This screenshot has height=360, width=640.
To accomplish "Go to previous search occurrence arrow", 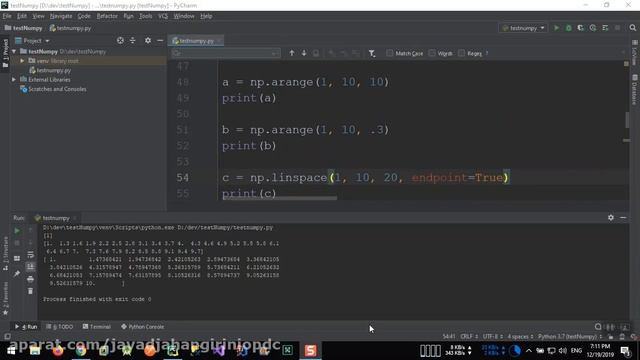I will click(x=291, y=53).
